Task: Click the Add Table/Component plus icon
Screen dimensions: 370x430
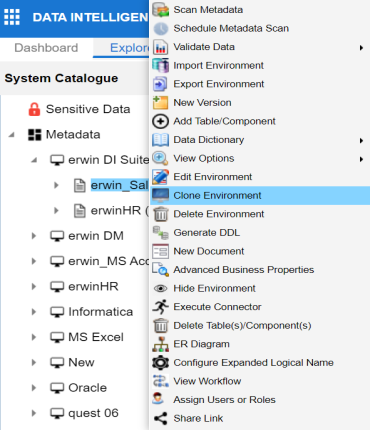Action: click(160, 121)
